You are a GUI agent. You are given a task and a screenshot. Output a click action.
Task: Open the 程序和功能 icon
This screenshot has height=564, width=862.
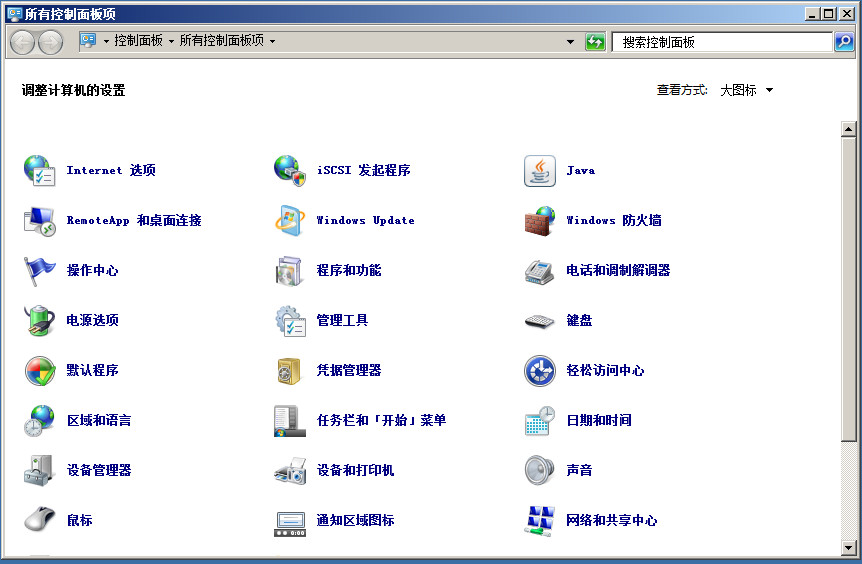290,270
